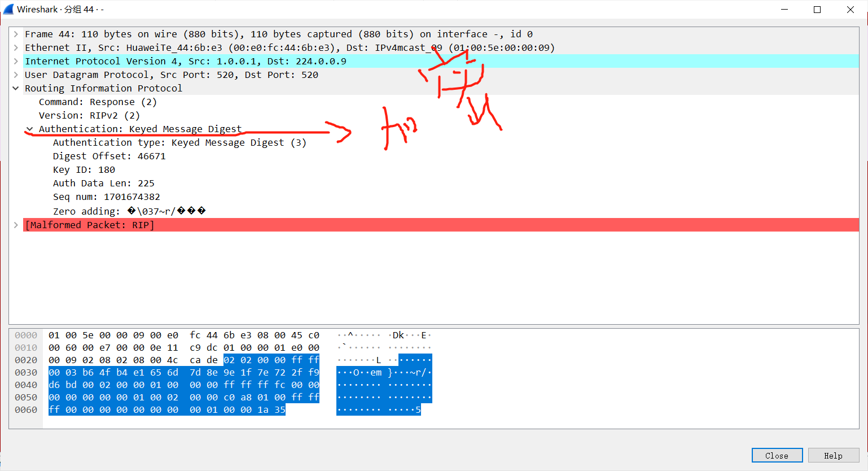Select the Routing Information Protocol label
Screen dimensions: 868x471
tap(103, 89)
